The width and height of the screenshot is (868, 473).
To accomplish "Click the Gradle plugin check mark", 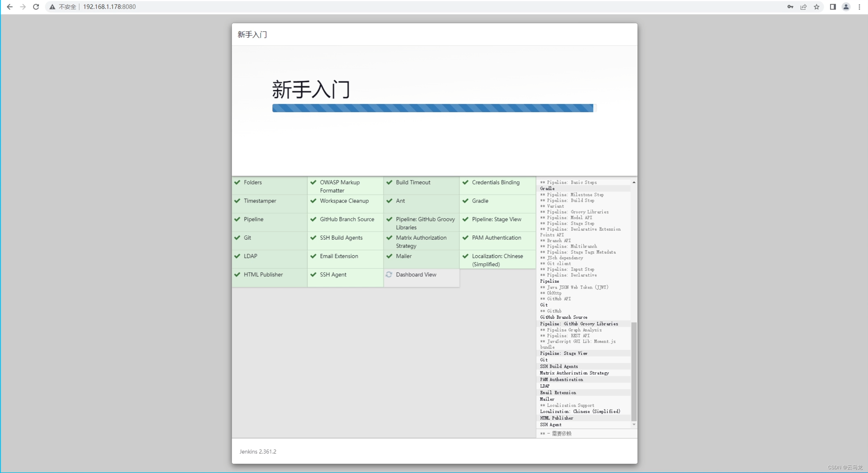I will point(465,200).
